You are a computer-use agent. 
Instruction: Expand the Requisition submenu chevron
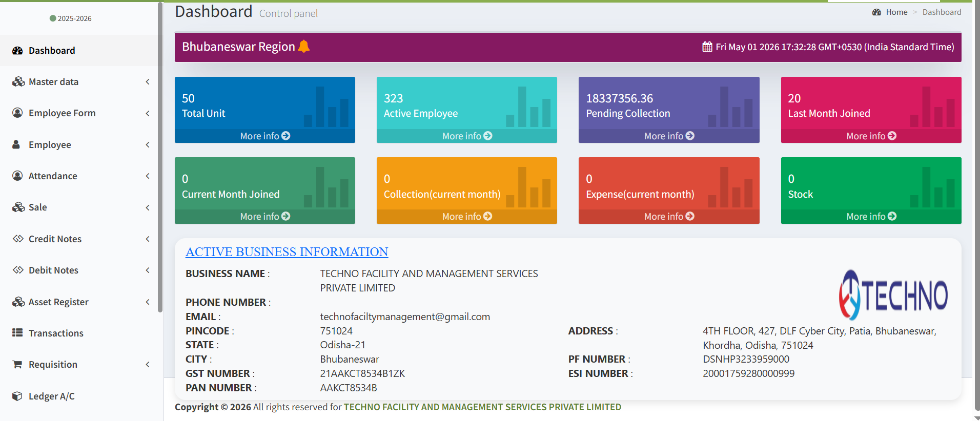pos(148,364)
